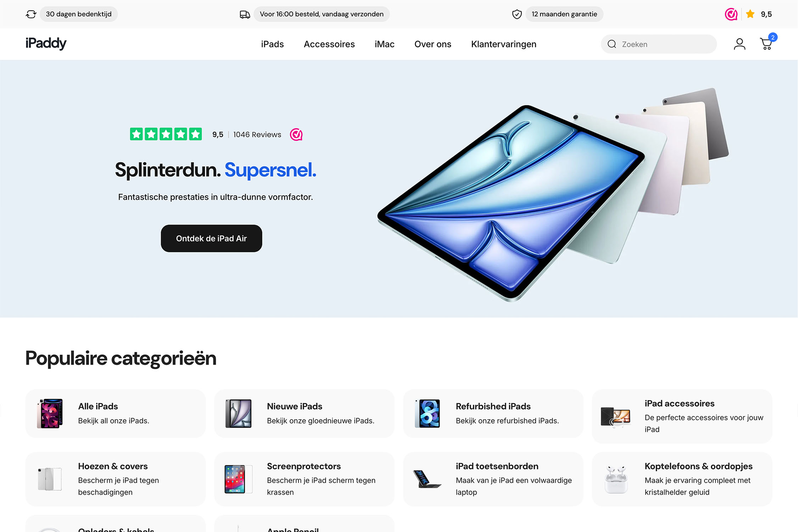Click the pink review badge in header
The width and height of the screenshot is (798, 532).
731,14
